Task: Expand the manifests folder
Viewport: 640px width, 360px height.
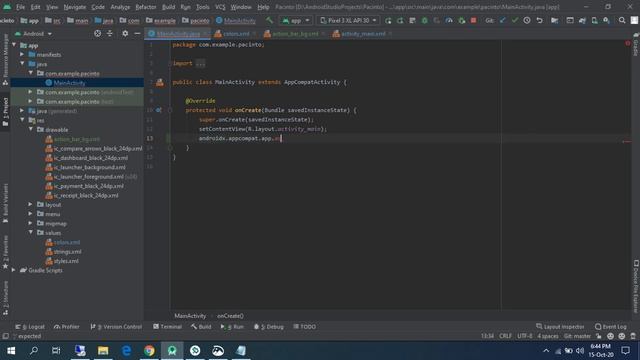Action: pos(22,54)
